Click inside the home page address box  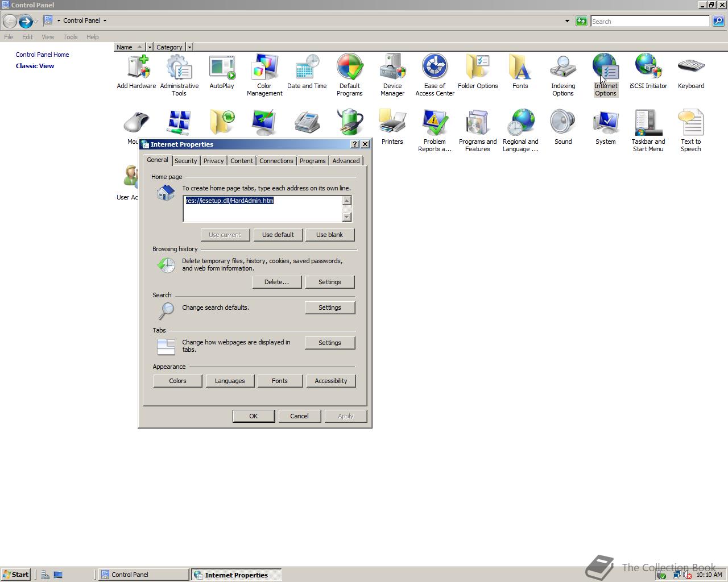(263, 209)
